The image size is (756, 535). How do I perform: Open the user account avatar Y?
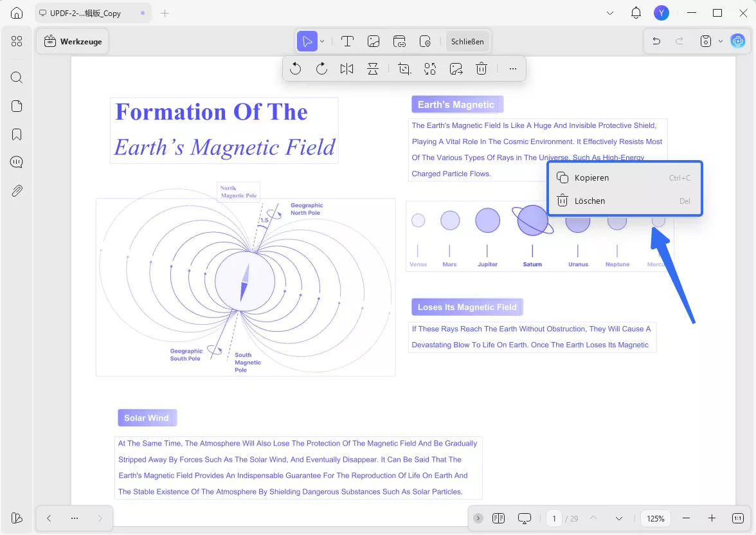[661, 13]
